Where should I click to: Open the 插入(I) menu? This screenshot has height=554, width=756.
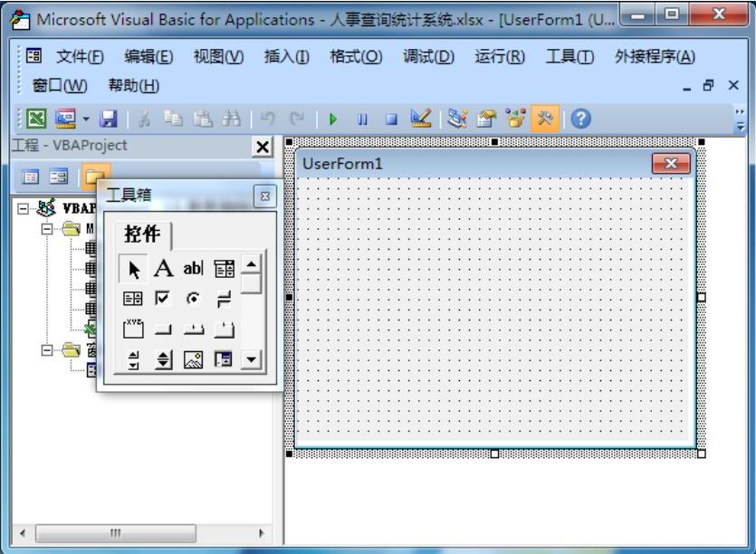coord(286,56)
